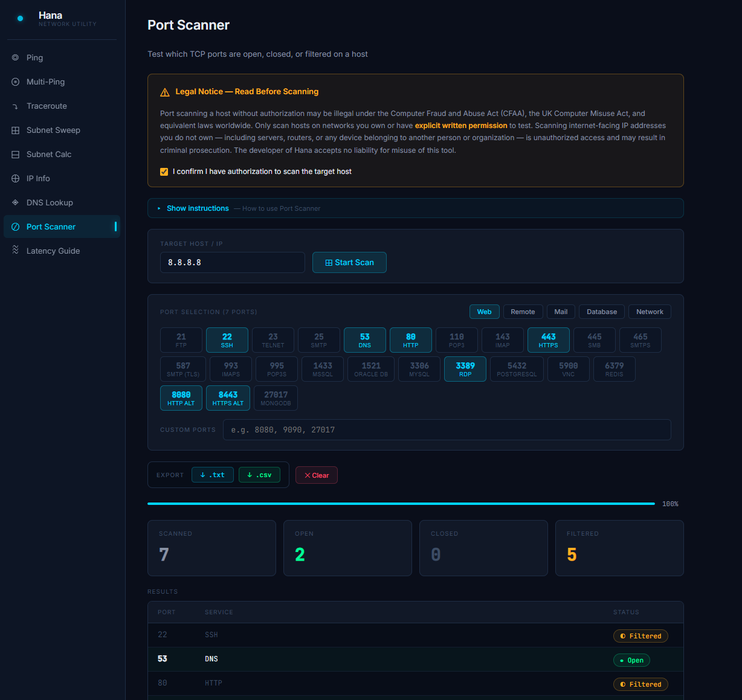Click the Custom Ports input field
Image resolution: width=742 pixels, height=700 pixels.
(x=447, y=430)
